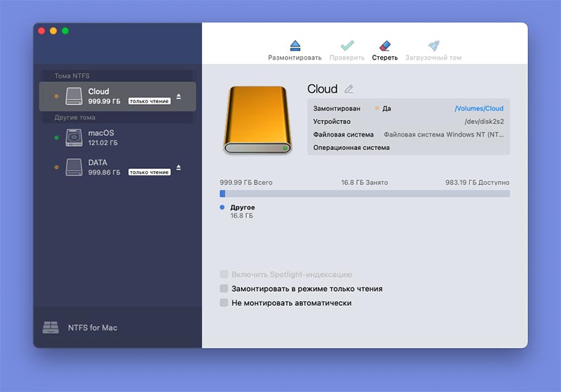561x392 pixels.
Task: Click the disk usage bar
Action: [x=365, y=194]
